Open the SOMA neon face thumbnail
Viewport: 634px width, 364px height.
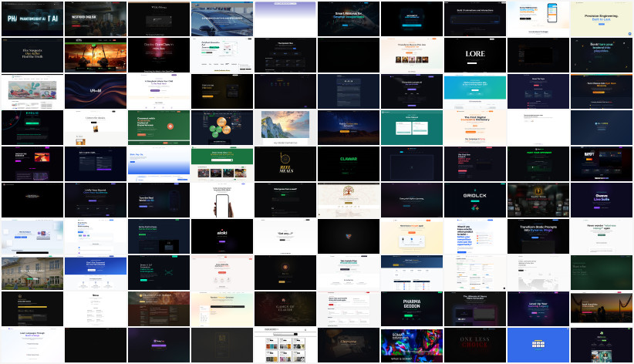412,345
